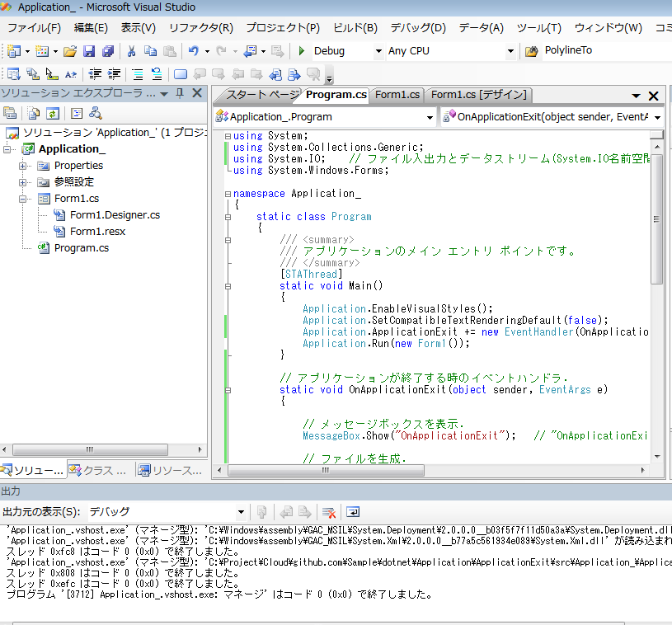Collapse the Form1.cs tree node
The width and height of the screenshot is (672, 625).
(22, 199)
